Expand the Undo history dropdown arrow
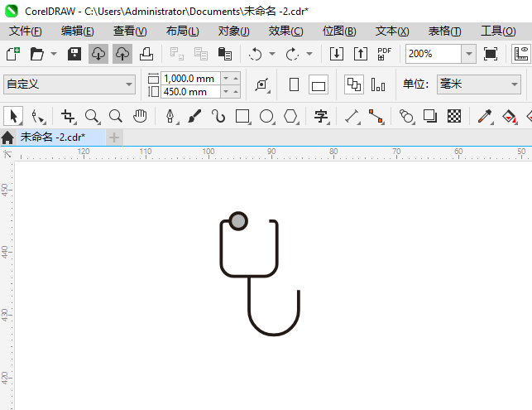The image size is (532, 410). click(x=272, y=54)
